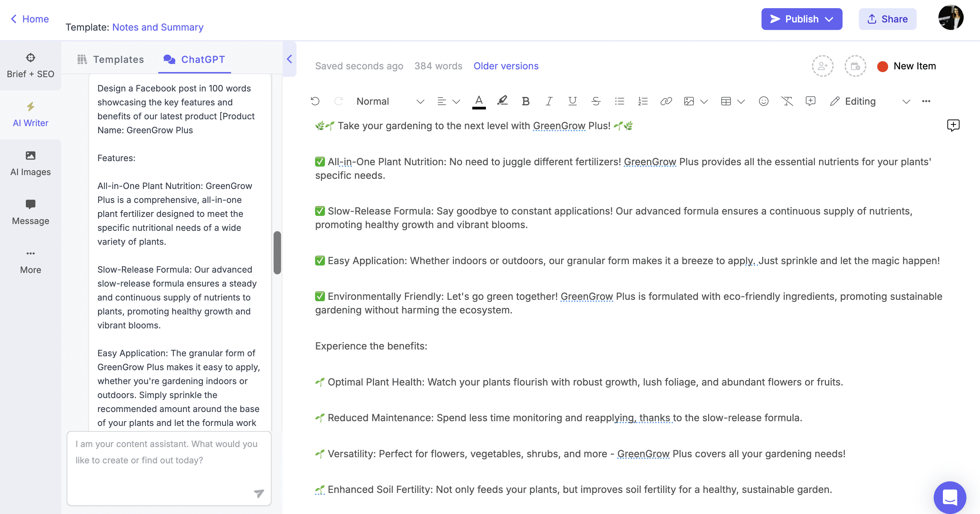This screenshot has width=980, height=514.
Task: Open the Editing mode dropdown
Action: point(870,102)
